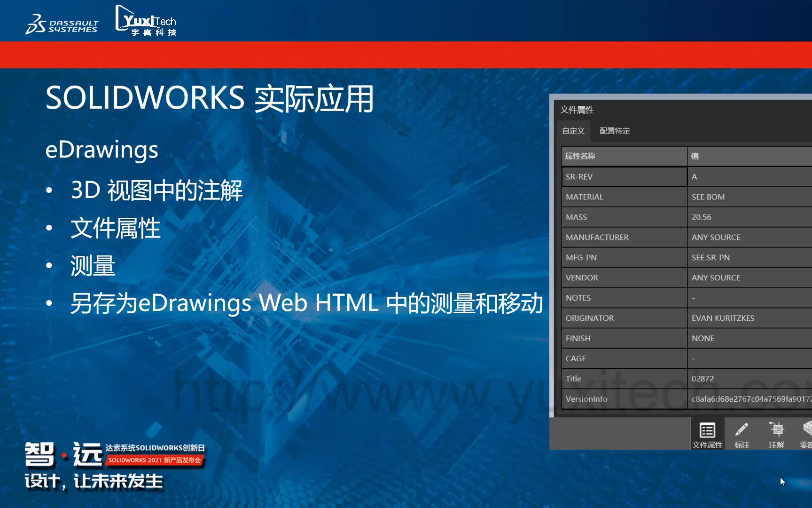
Task: Switch to the 自定义 tab
Action: click(x=573, y=131)
